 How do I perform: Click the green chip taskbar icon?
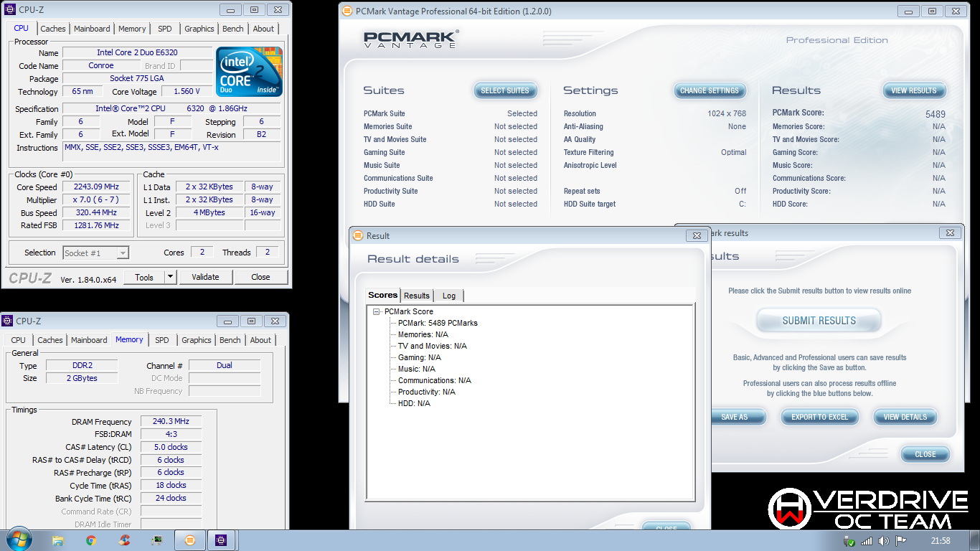coord(156,540)
